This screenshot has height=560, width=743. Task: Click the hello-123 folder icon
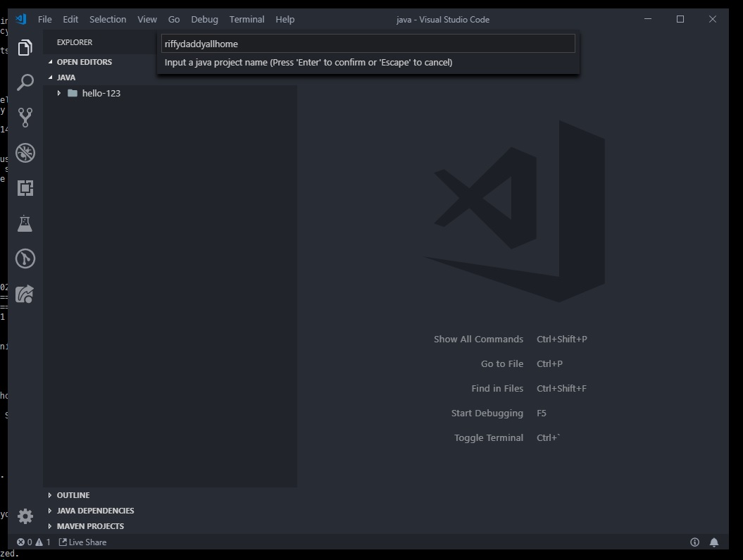tap(73, 93)
